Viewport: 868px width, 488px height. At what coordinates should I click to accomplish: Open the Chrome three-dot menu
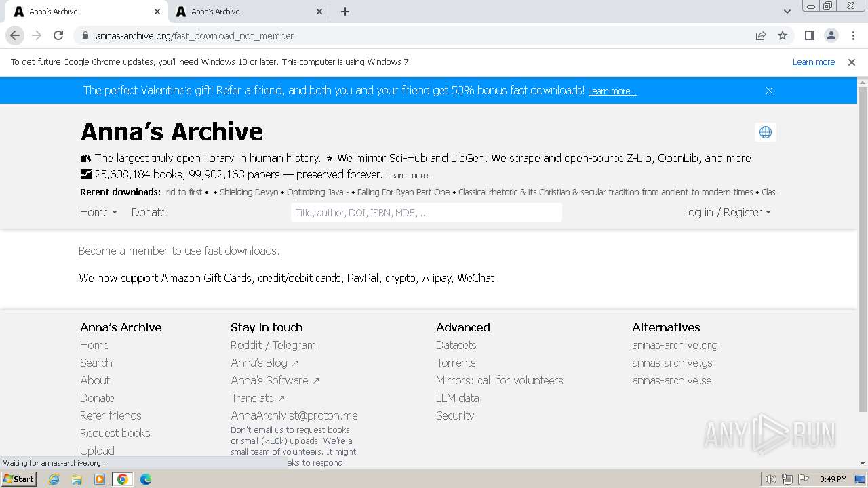click(852, 35)
